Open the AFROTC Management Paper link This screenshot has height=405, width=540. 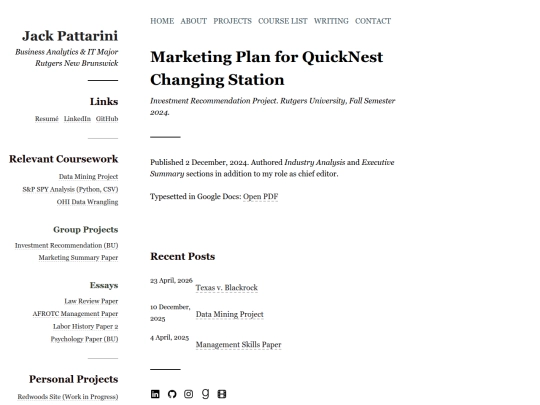75,314
